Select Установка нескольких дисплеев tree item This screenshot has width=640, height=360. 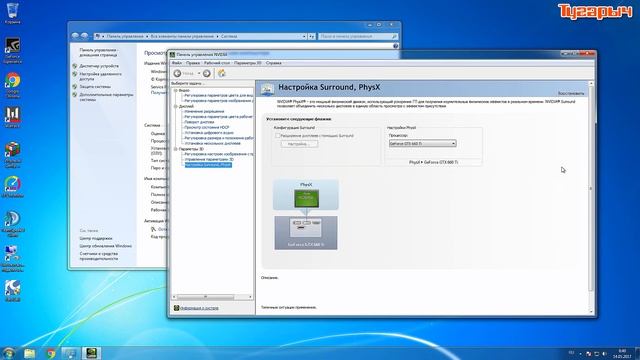tap(213, 143)
